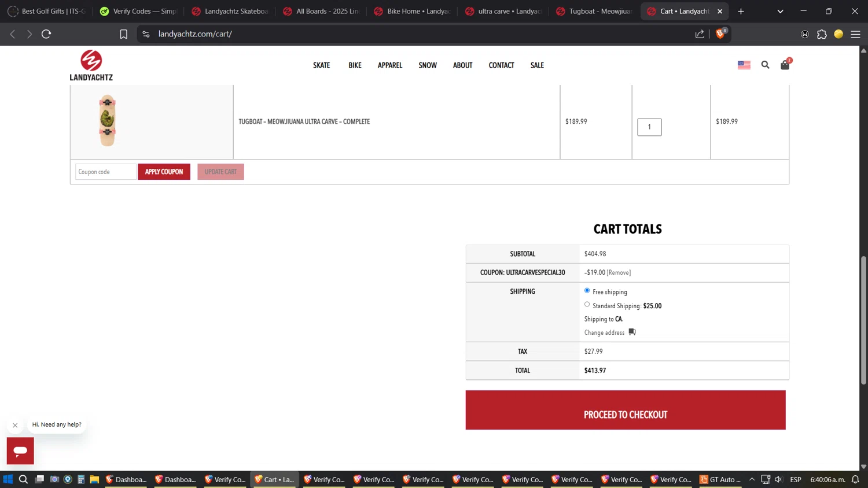Switch to the Verify Codes browser tab
The height and width of the screenshot is (488, 868).
[x=138, y=11]
